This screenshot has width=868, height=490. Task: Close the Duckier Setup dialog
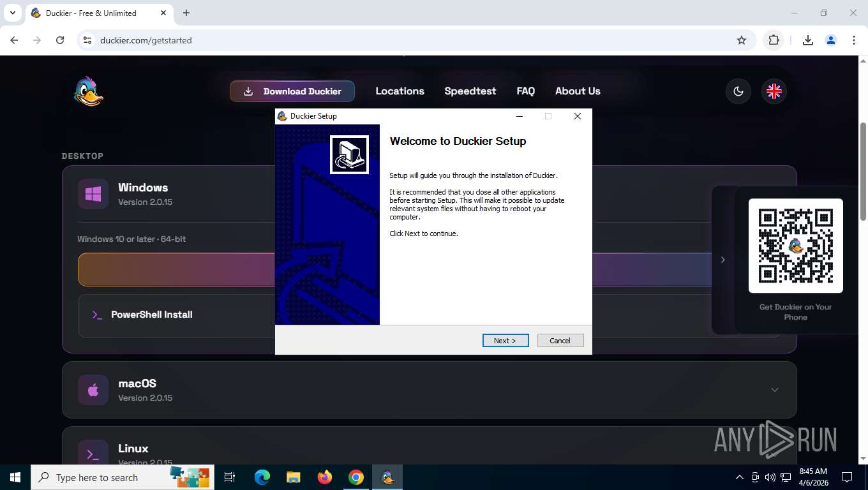[578, 116]
